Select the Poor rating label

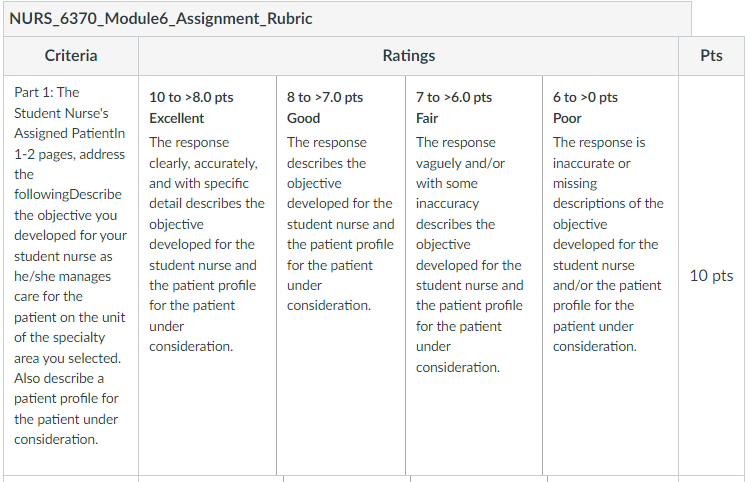coord(567,118)
